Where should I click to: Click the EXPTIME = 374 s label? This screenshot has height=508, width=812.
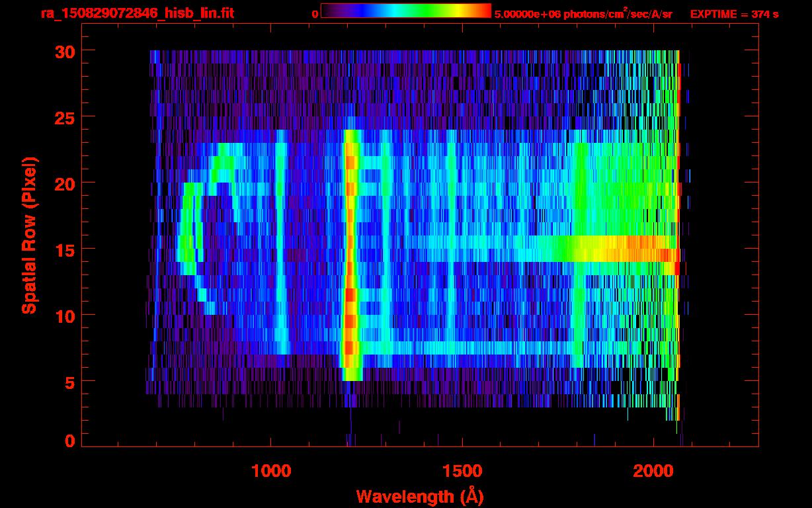[734, 14]
